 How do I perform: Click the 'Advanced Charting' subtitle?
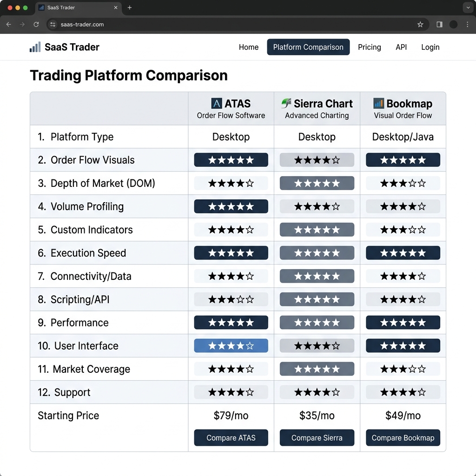pyautogui.click(x=317, y=116)
